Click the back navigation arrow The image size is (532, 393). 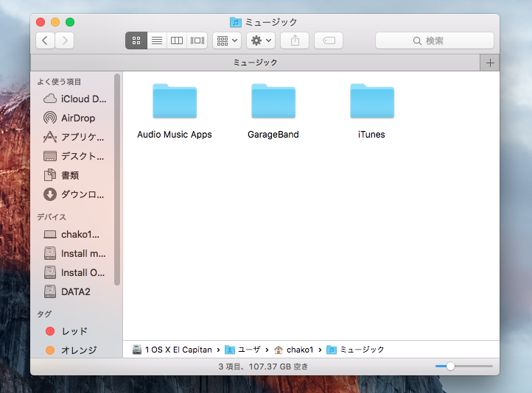click(46, 40)
